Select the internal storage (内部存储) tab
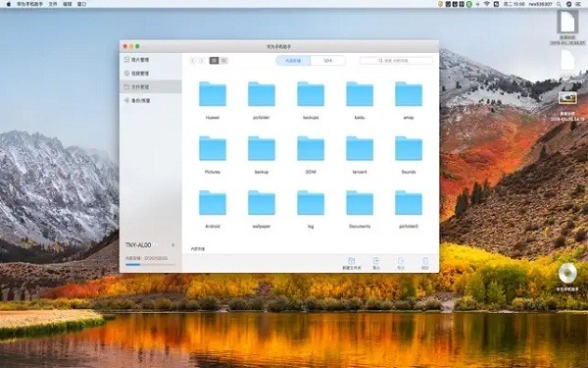Viewport: 588px width, 368px height. (293, 61)
